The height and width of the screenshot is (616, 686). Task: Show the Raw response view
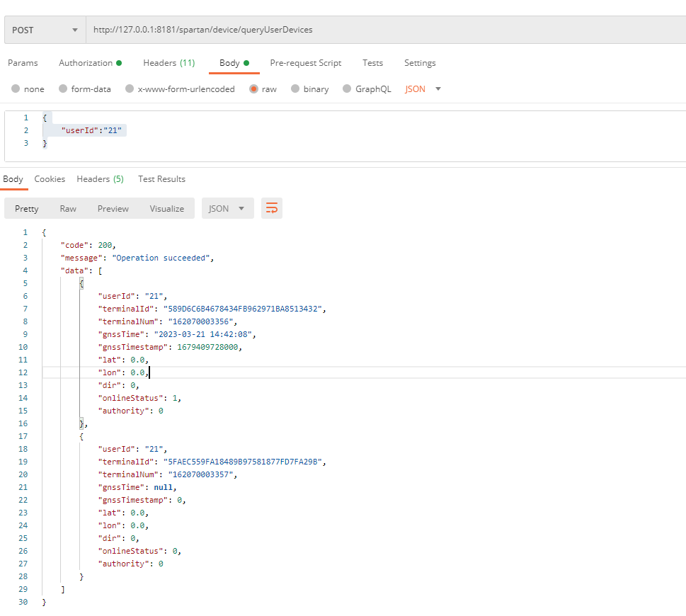[68, 209]
